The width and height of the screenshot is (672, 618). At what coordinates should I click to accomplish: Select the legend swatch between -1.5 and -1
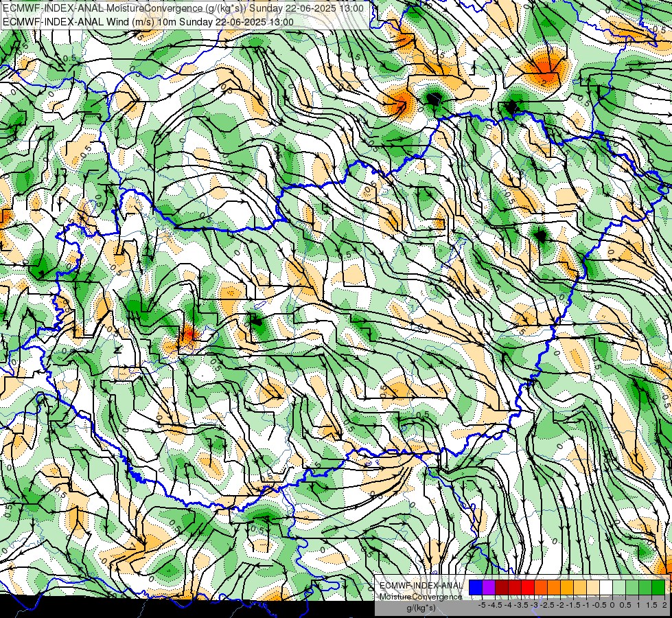(x=580, y=588)
